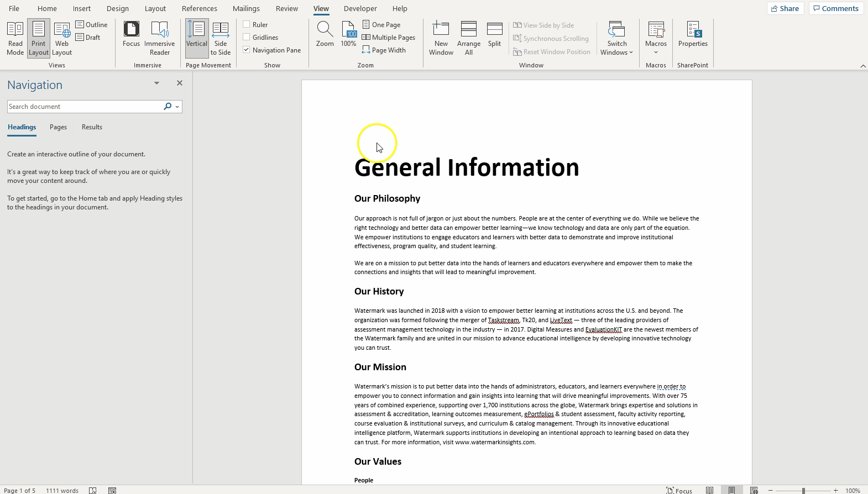Image resolution: width=868 pixels, height=494 pixels.
Task: Open the Mailings tab
Action: (x=246, y=8)
